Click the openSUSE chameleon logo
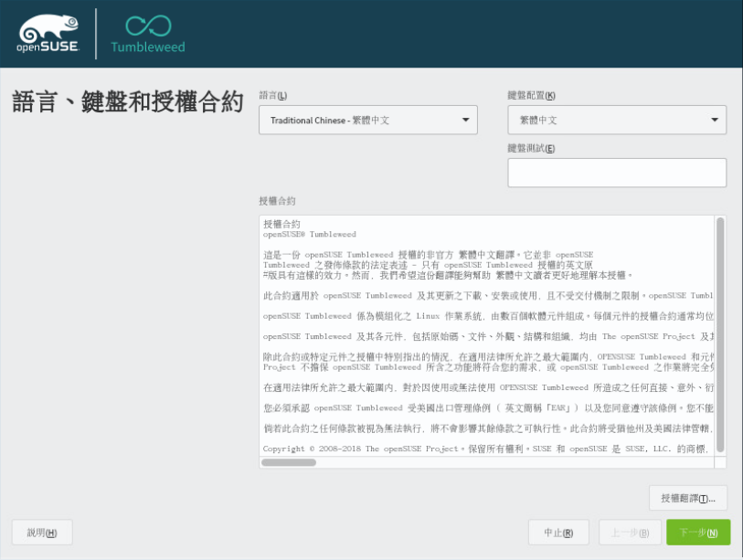743x560 pixels. tap(48, 33)
